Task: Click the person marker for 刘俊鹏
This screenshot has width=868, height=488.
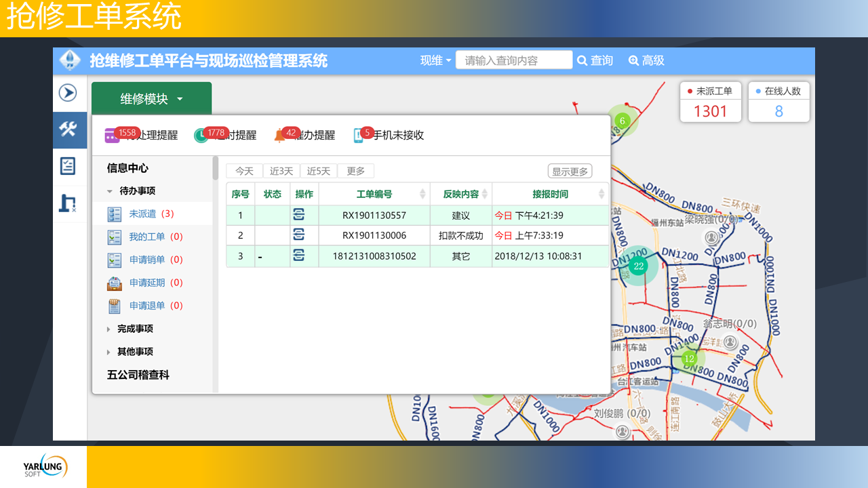Action: click(622, 431)
